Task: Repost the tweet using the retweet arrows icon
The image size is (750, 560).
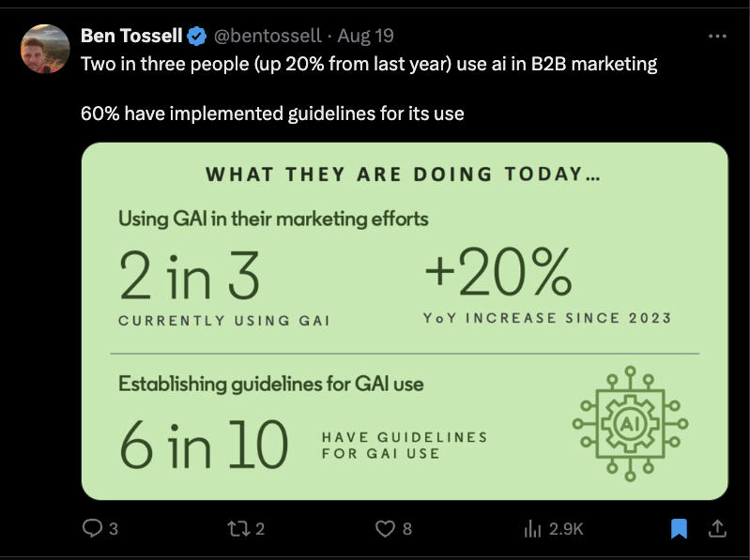Action: tap(237, 528)
